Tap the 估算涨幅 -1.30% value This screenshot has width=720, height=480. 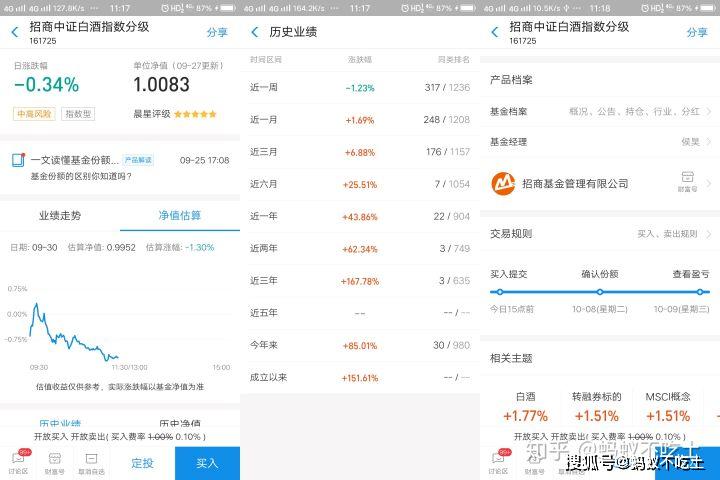pyautogui.click(x=200, y=247)
